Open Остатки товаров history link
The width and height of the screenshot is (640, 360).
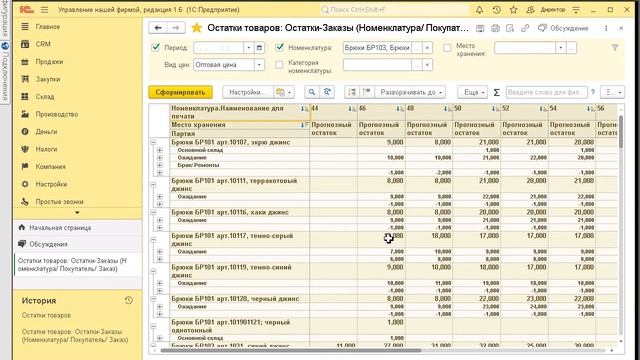[x=47, y=315]
